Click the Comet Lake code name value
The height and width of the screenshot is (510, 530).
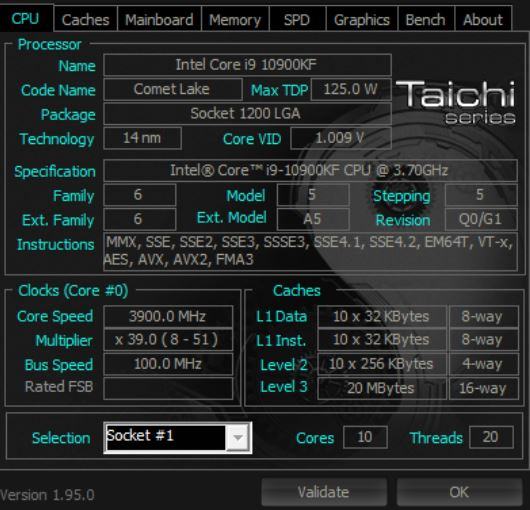point(173,89)
